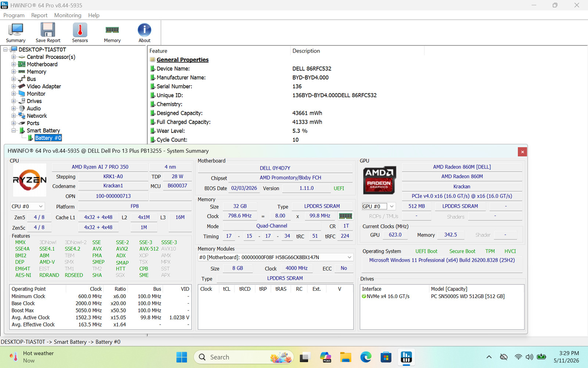The width and height of the screenshot is (588, 368).
Task: Open the Memory toolbar icon
Action: pos(112,33)
